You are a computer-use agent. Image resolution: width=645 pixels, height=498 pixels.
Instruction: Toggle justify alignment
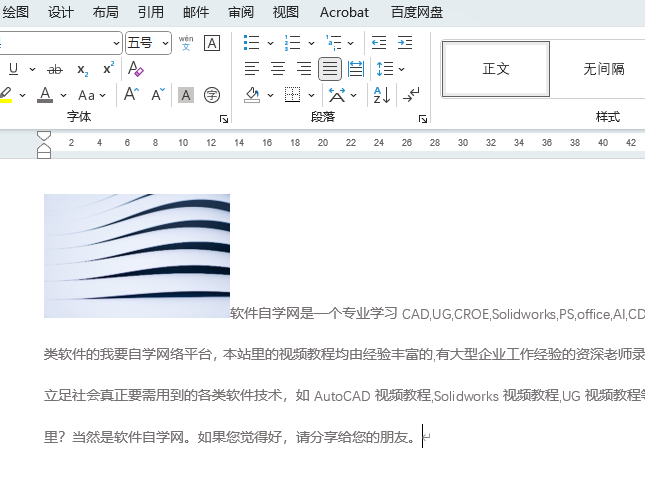pos(330,69)
